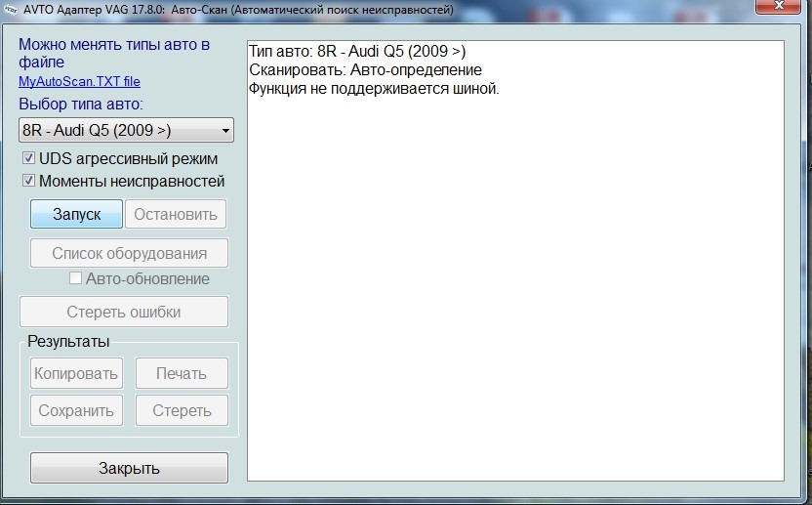Click the AVTO adapter icon in title bar
812x505 pixels.
(x=12, y=10)
